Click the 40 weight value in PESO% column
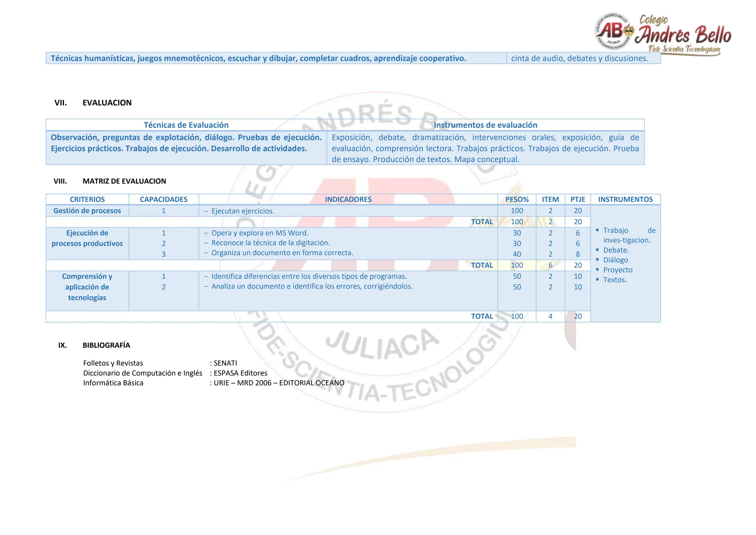This screenshot has width=756, height=535. point(517,254)
